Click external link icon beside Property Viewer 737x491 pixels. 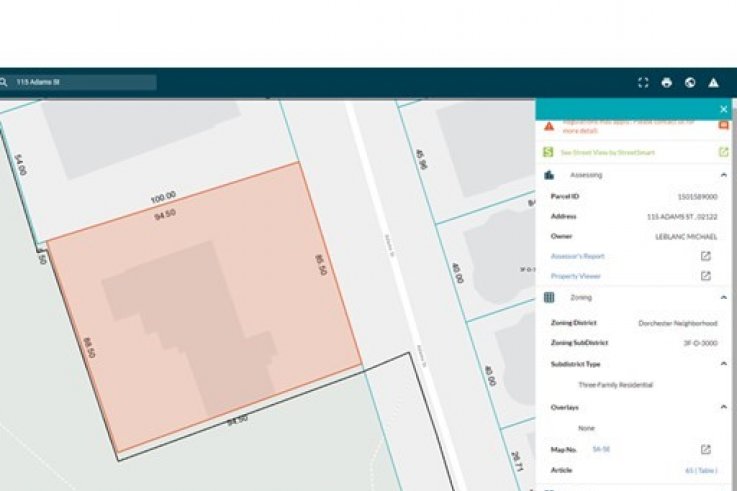point(705,276)
